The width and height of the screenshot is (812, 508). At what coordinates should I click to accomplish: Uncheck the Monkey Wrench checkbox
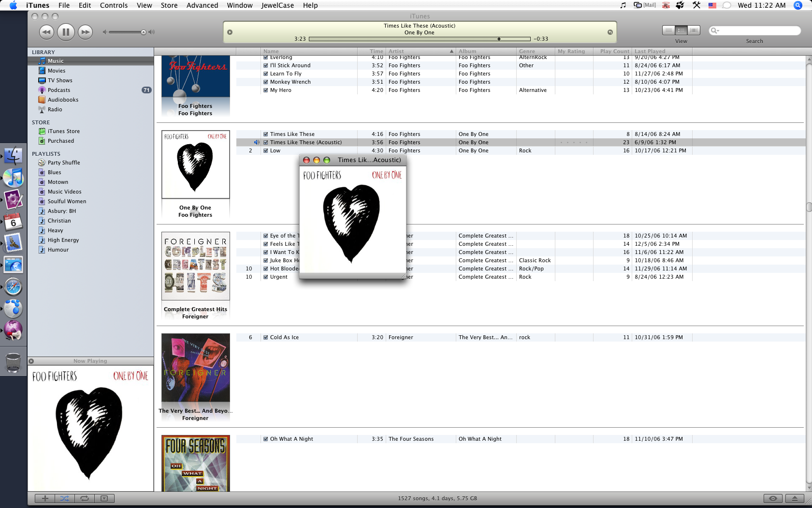click(266, 82)
